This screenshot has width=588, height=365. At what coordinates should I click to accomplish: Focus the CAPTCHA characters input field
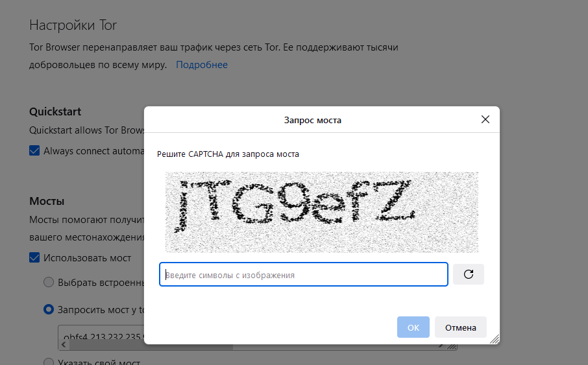(303, 274)
